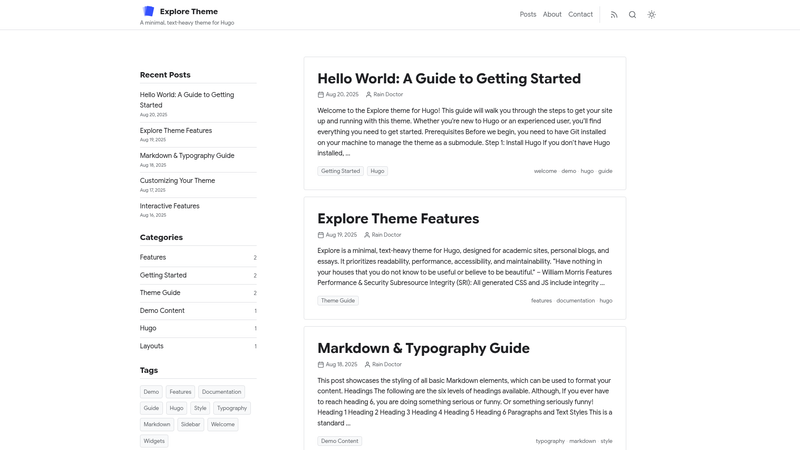Open Markdown & Typography Guide post heading
This screenshot has width=800, height=450.
(423, 348)
